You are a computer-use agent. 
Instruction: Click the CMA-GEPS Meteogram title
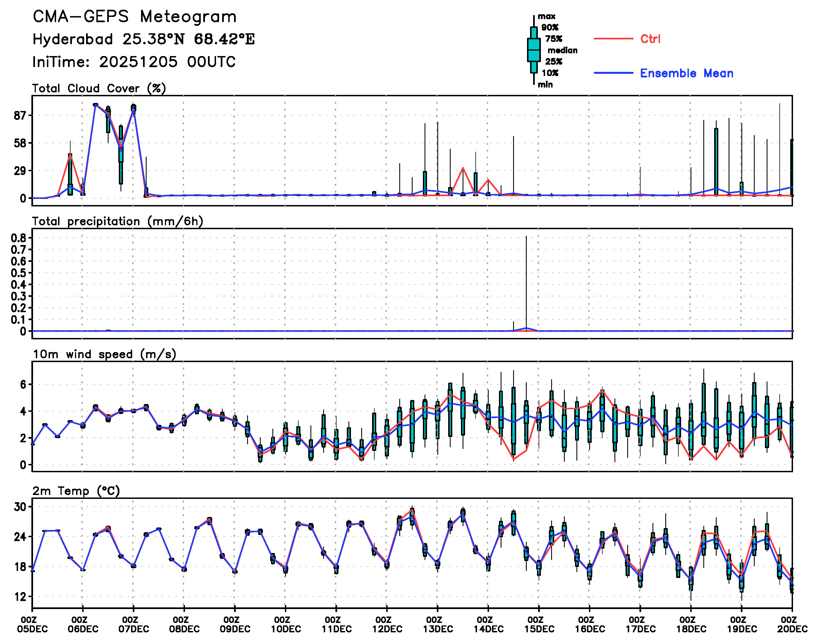coord(135,17)
